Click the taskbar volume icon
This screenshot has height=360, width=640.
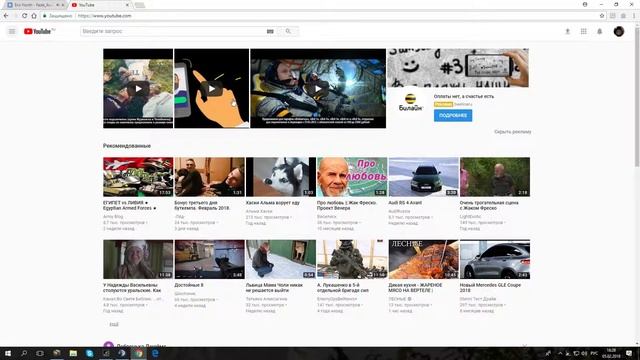click(584, 353)
